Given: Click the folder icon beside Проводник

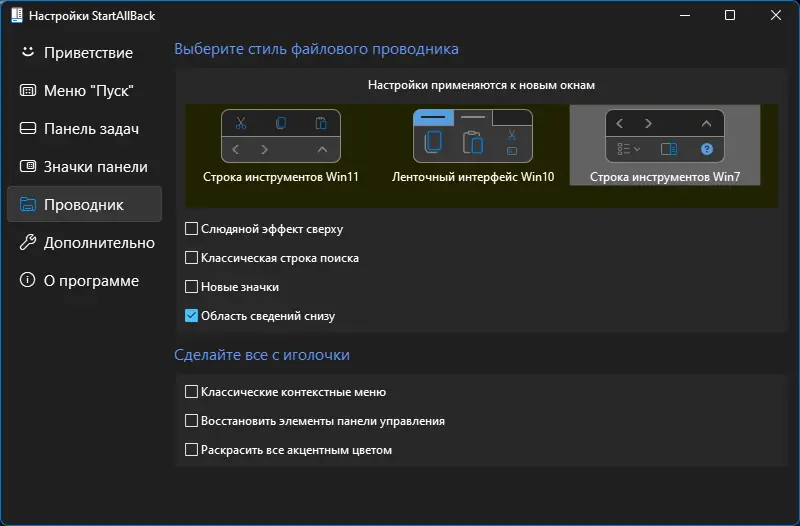Looking at the screenshot, I should tap(28, 204).
